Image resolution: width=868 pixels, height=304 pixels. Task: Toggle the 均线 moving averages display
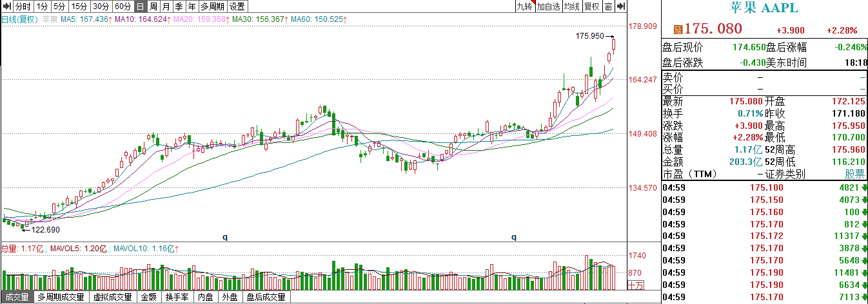coord(571,6)
